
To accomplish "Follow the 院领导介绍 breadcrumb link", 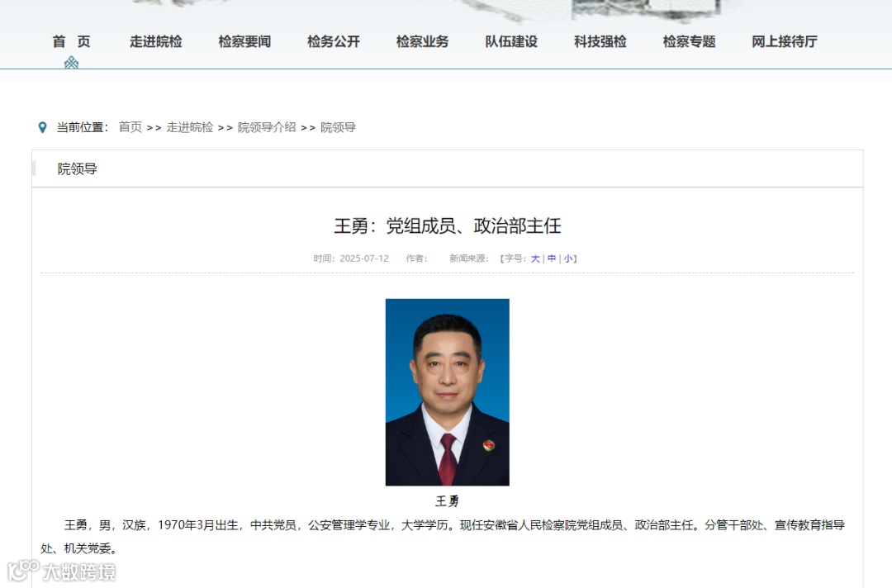I will pos(267,127).
